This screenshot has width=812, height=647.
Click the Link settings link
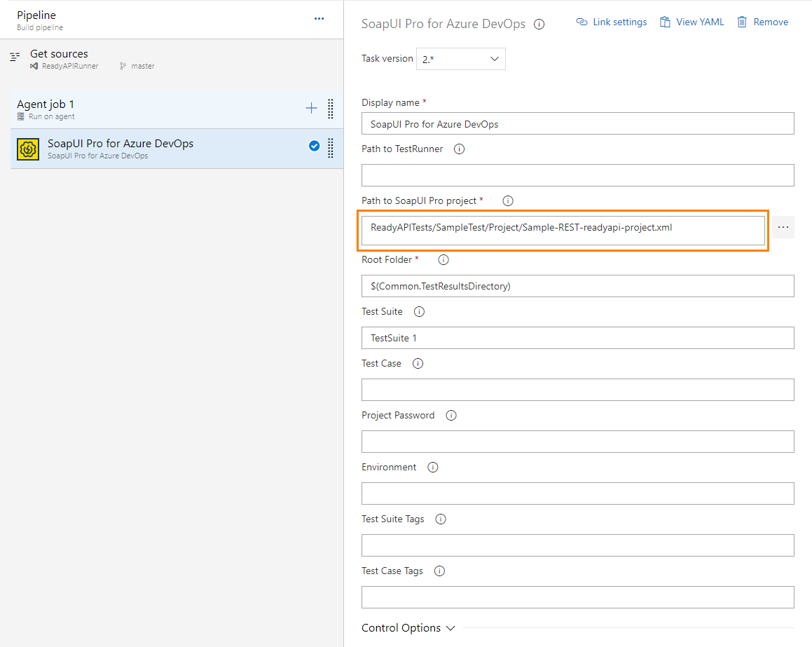pos(612,22)
